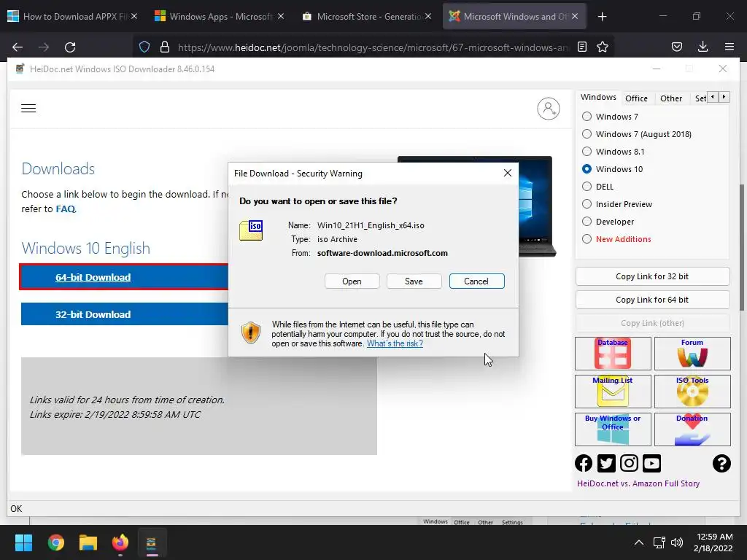Viewport: 747px width, 560px height.
Task: Click the 64-bit Download button
Action: pyautogui.click(x=124, y=277)
